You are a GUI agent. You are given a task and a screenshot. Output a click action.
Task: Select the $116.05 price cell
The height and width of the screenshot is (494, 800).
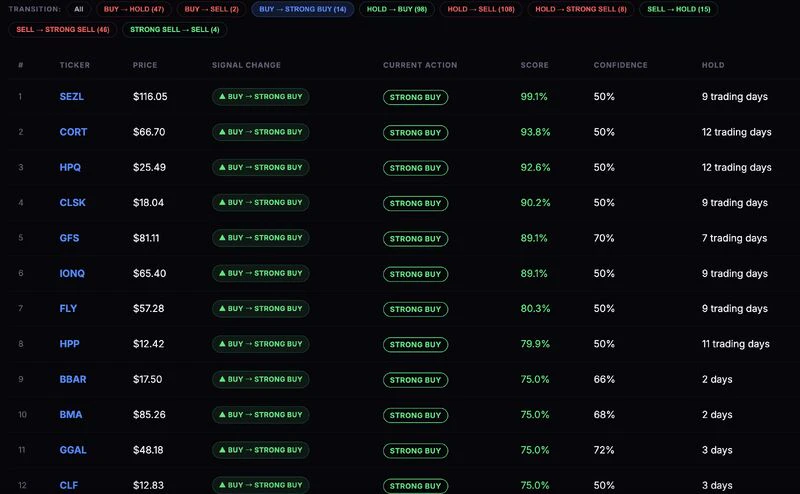tap(150, 96)
